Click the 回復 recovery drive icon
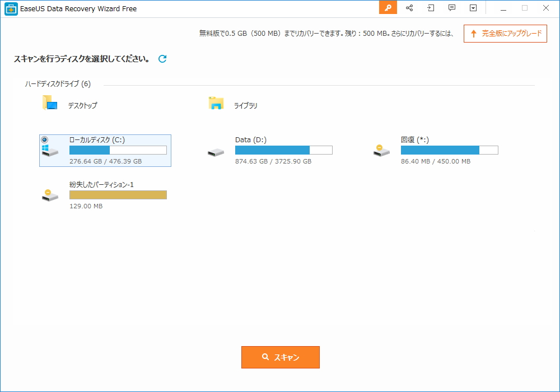This screenshot has width=560, height=392. coord(382,150)
